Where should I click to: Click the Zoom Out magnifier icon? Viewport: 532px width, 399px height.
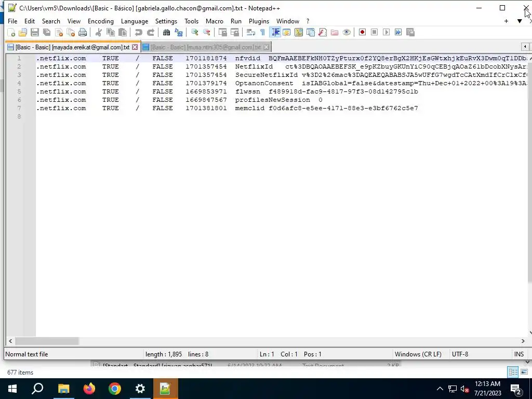(x=206, y=32)
